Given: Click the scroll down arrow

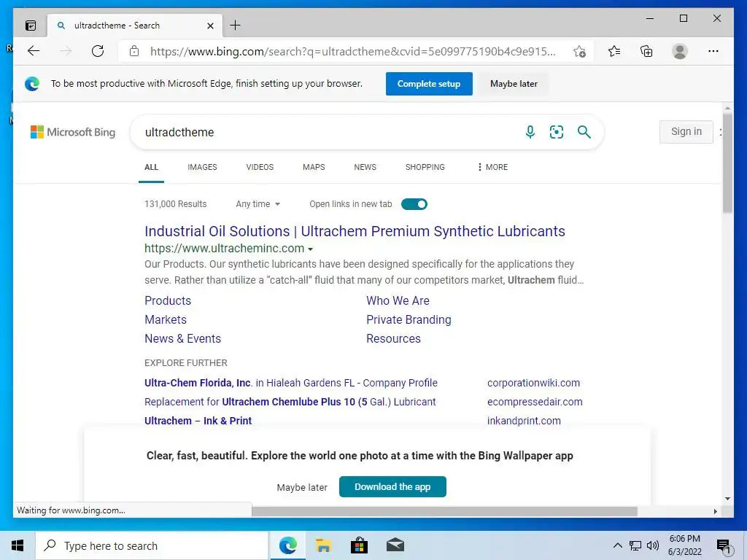Looking at the screenshot, I should (x=727, y=499).
